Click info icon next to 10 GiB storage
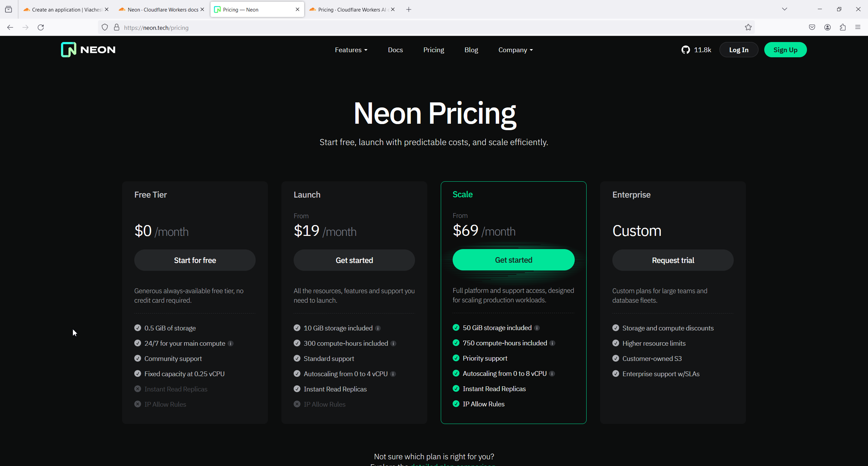 [378, 328]
